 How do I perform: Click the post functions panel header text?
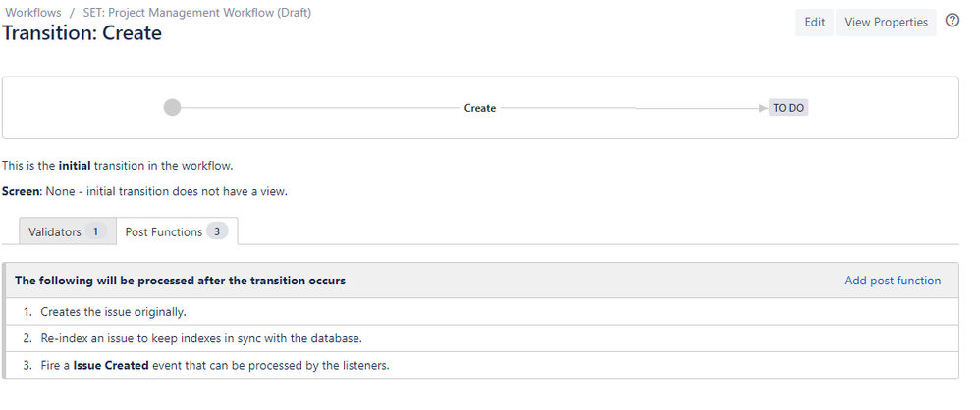click(180, 281)
